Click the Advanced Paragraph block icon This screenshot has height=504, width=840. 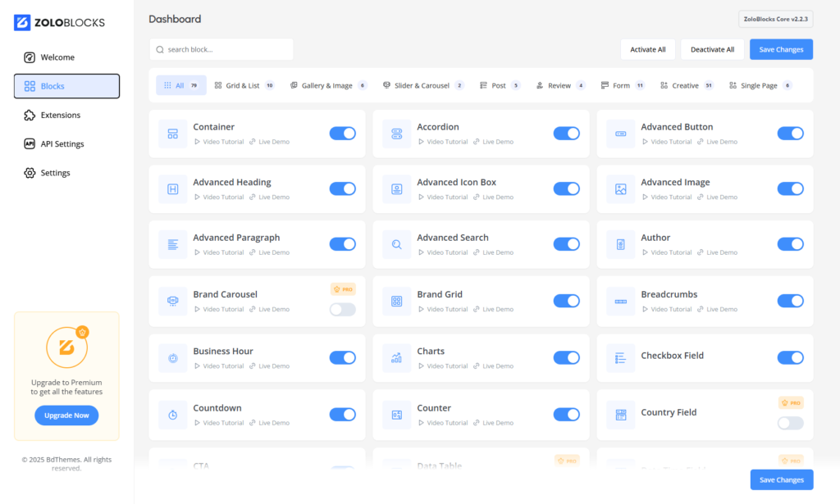coord(172,244)
